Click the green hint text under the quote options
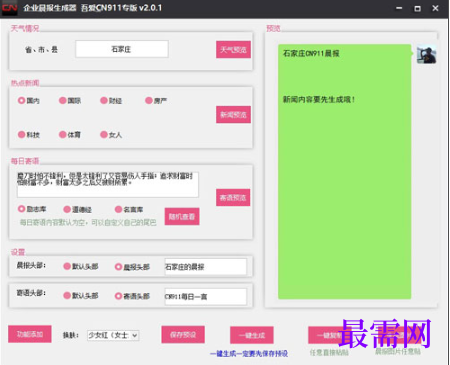The height and width of the screenshot is (365, 450). click(x=88, y=222)
